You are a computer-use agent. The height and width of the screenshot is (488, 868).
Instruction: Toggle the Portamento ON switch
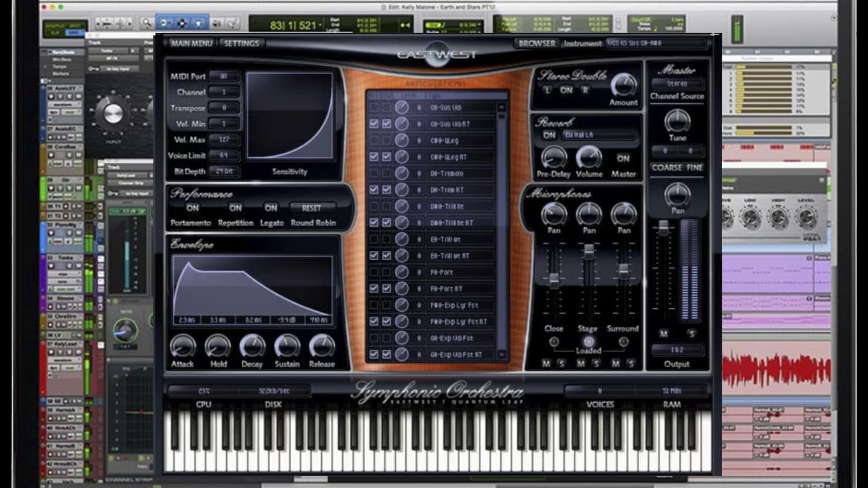pos(192,208)
